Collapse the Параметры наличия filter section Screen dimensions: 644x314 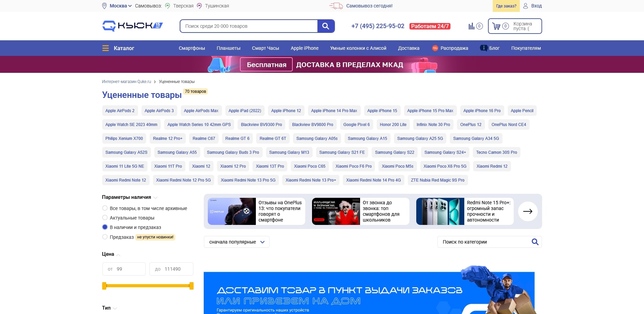[156, 197]
